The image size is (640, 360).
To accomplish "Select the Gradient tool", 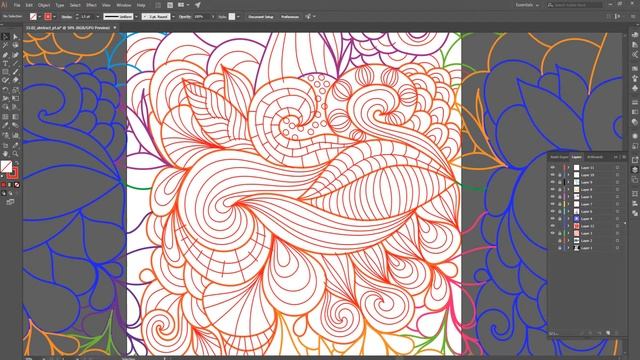I will click(15, 117).
